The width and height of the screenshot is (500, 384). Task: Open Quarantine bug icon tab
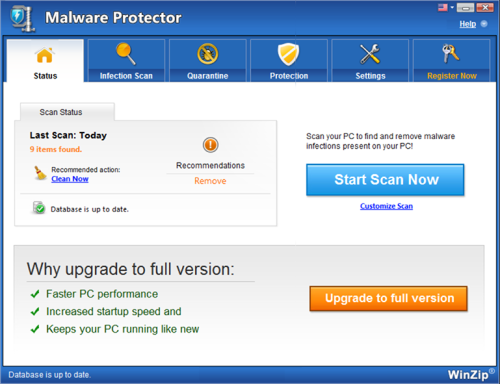click(x=207, y=54)
